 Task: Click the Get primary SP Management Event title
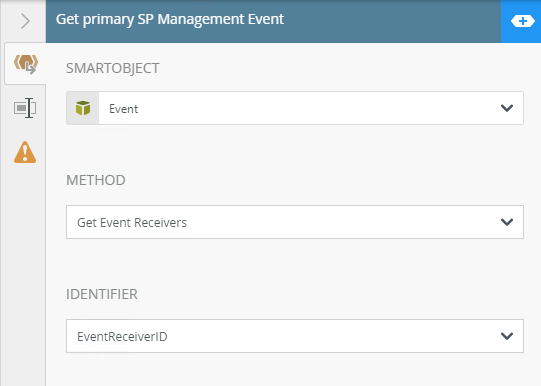(x=170, y=19)
